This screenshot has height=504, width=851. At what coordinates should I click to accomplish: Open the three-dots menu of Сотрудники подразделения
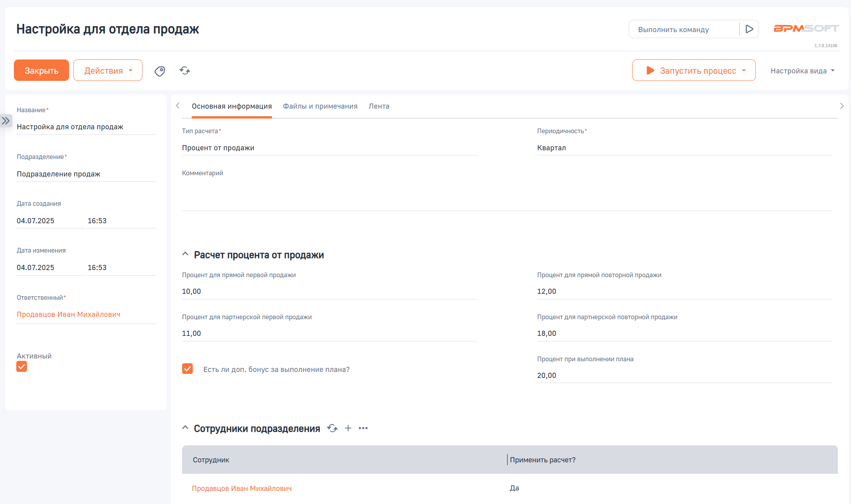(x=363, y=428)
